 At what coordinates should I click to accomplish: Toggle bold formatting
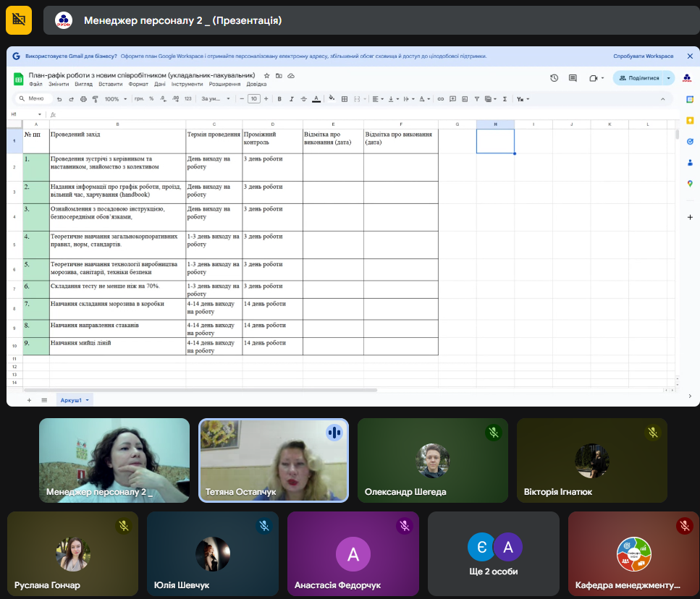pyautogui.click(x=279, y=99)
